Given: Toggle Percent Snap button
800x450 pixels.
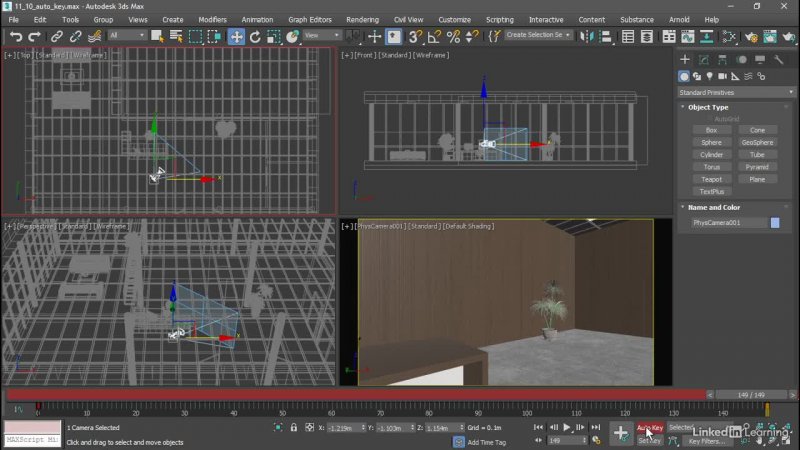Looking at the screenshot, I should [x=453, y=36].
